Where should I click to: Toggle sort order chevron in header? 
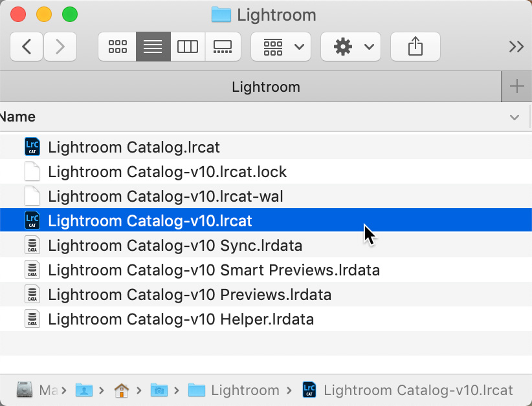pos(515,118)
